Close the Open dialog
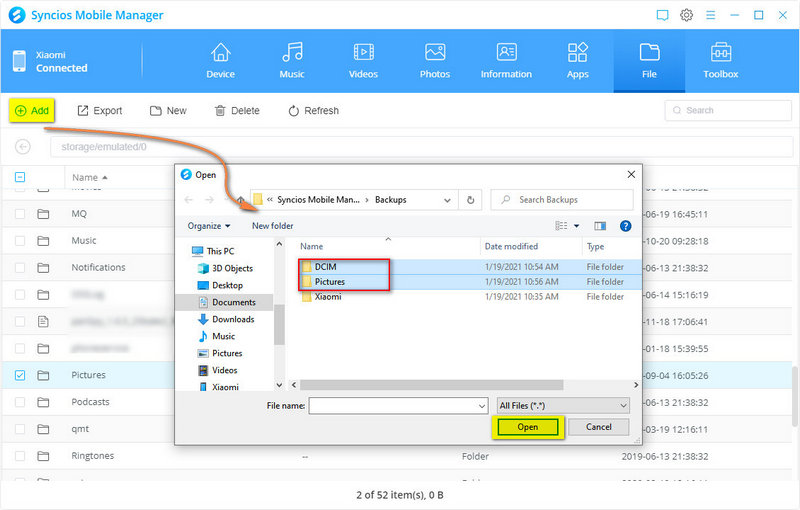This screenshot has height=510, width=800. point(631,174)
